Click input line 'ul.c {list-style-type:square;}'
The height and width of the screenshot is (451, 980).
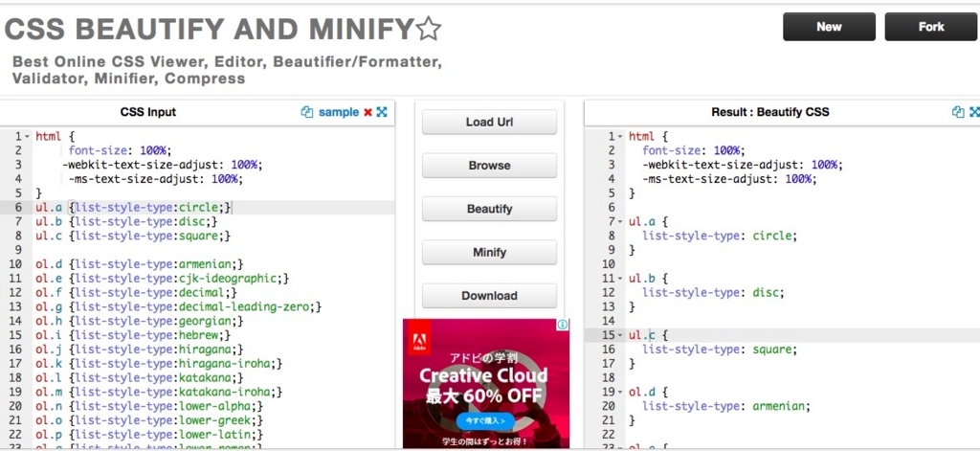pyautogui.click(x=133, y=236)
